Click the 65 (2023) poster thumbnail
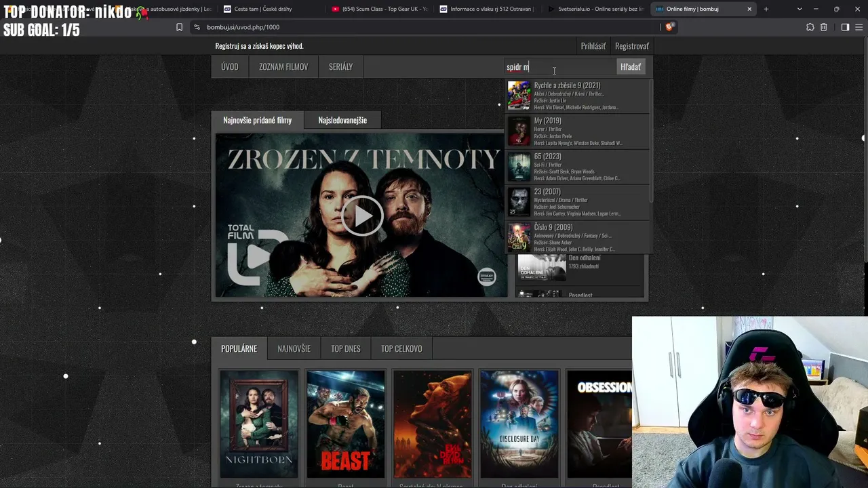Image resolution: width=868 pixels, height=488 pixels. click(519, 167)
